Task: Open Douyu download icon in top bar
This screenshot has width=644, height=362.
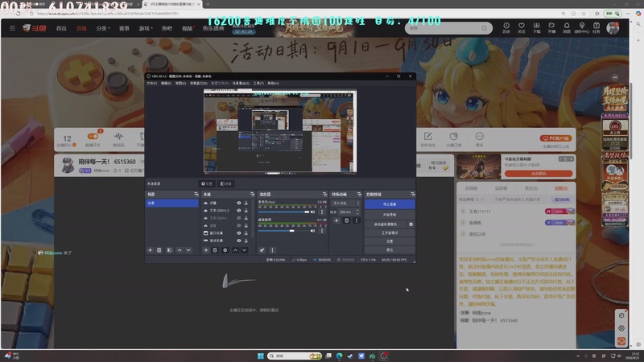Action: point(536,27)
